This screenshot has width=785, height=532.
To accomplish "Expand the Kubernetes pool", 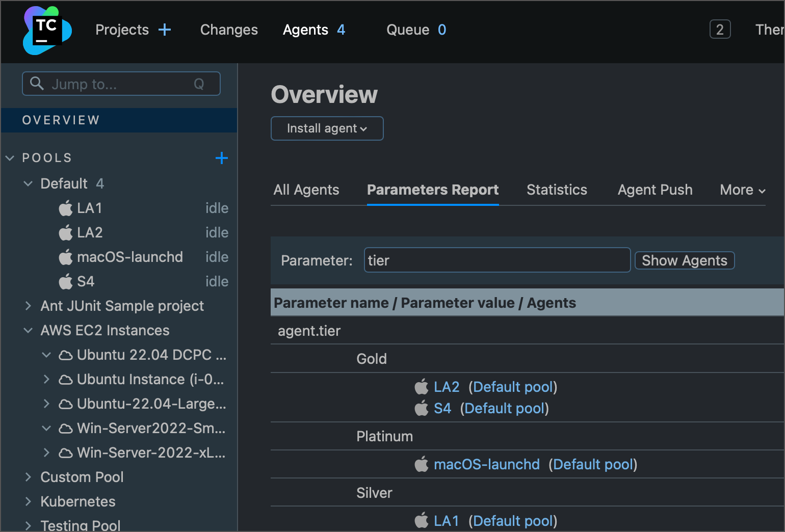I will pyautogui.click(x=28, y=501).
